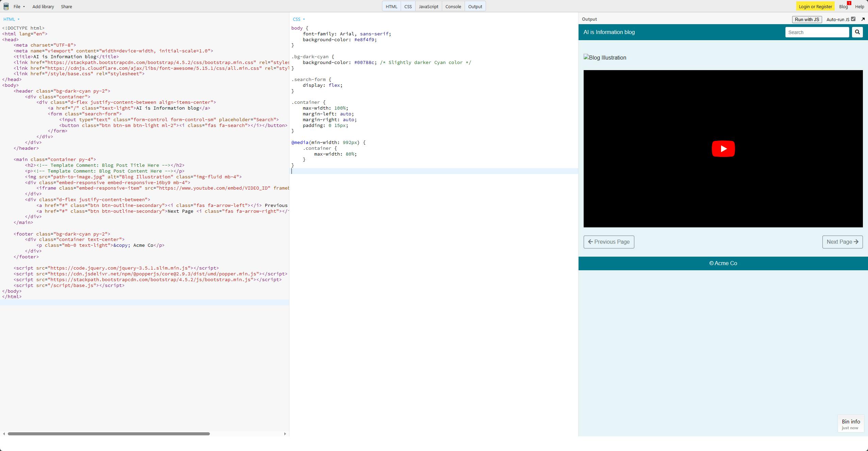Image resolution: width=868 pixels, height=451 pixels.
Task: Click the AI is Information blog link
Action: point(609,32)
